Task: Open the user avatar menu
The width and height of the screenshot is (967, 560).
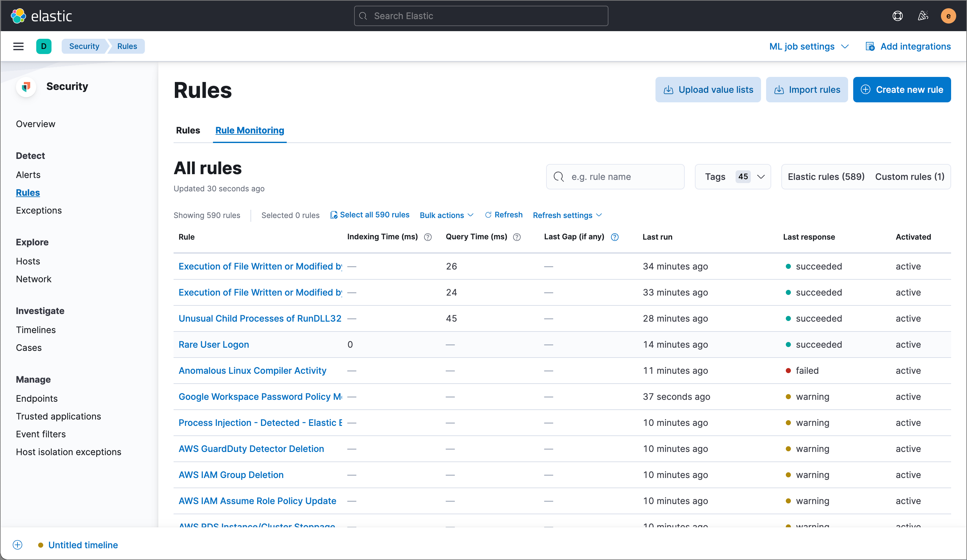Action: tap(948, 16)
